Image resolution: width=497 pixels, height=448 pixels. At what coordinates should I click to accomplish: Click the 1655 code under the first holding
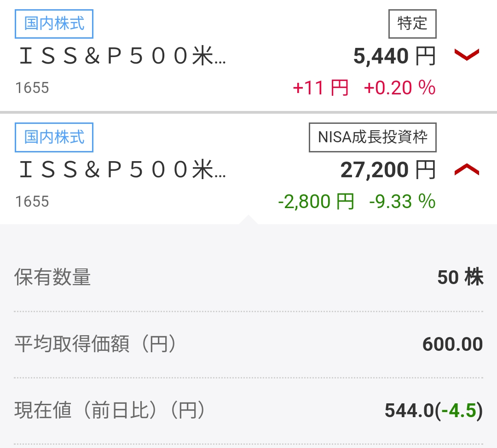click(x=32, y=88)
